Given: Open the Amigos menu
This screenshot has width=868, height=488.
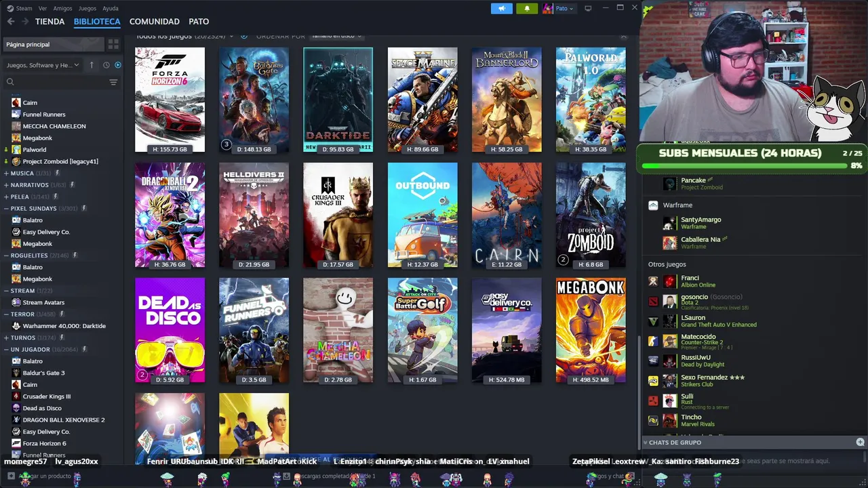Looking at the screenshot, I should [62, 8].
